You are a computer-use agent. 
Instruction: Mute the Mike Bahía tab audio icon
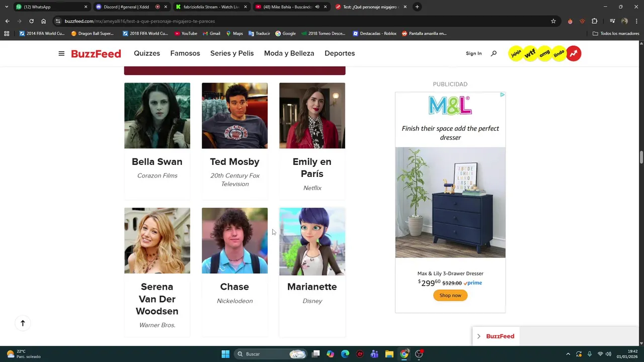pyautogui.click(x=317, y=7)
